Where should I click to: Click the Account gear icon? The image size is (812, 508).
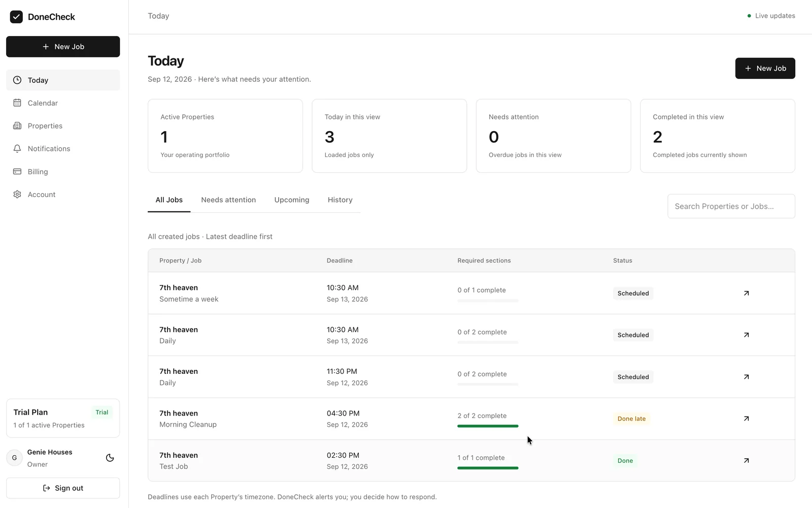[x=17, y=195]
